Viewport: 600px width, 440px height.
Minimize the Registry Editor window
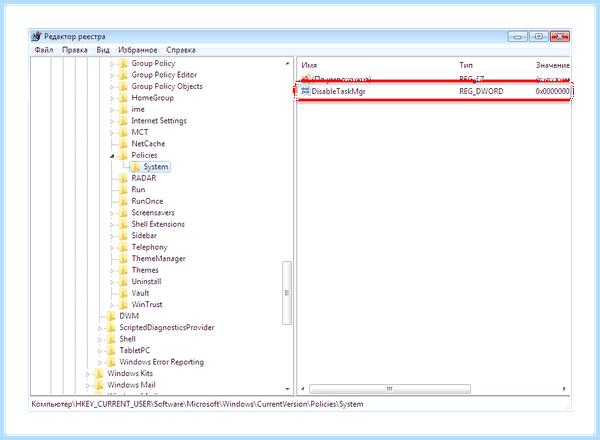coord(518,36)
